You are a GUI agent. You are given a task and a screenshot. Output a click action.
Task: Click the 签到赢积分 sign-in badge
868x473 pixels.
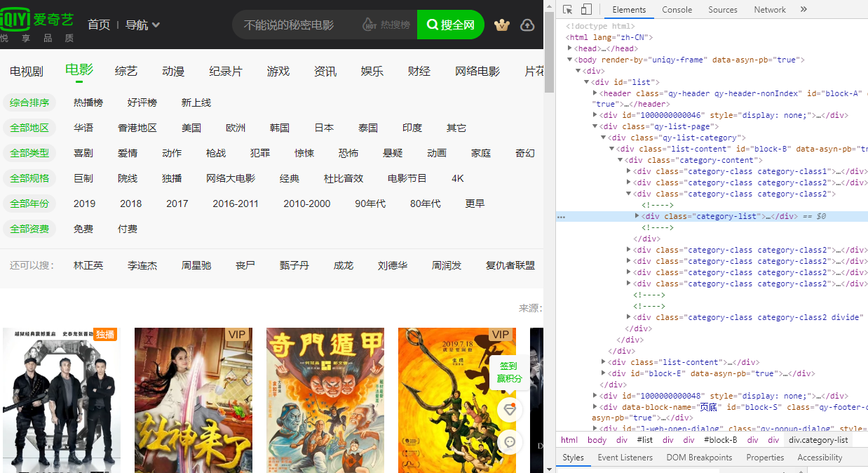(510, 372)
